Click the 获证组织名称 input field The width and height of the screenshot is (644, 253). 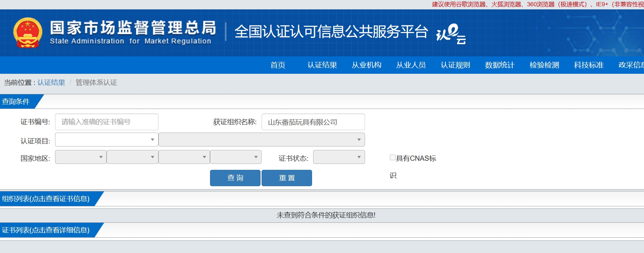[313, 122]
